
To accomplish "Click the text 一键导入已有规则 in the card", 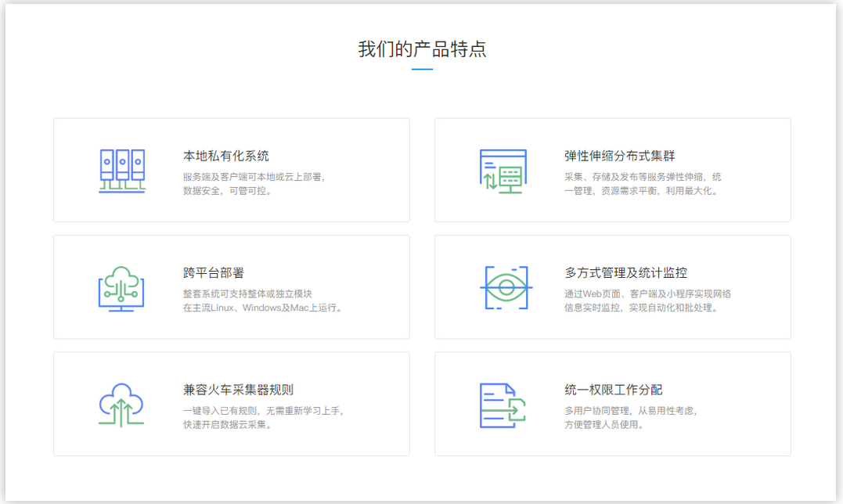I will click(x=220, y=411).
